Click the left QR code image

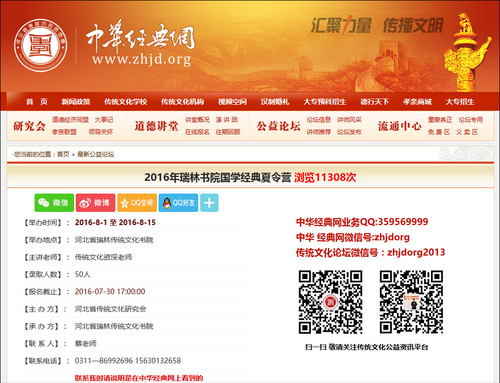[330, 302]
